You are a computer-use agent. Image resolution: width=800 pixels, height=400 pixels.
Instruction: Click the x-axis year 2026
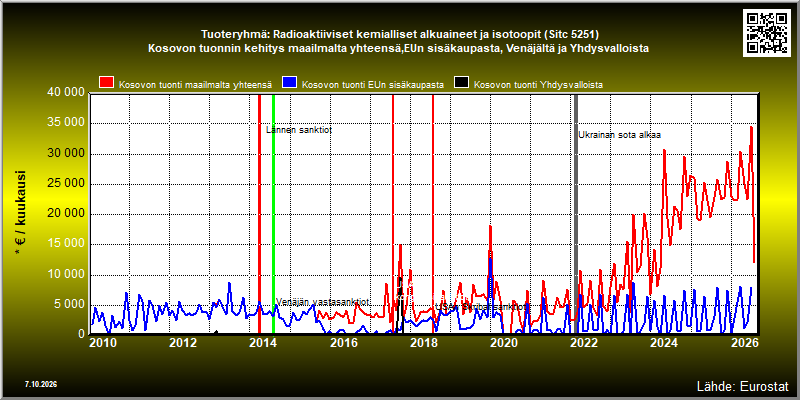(746, 342)
